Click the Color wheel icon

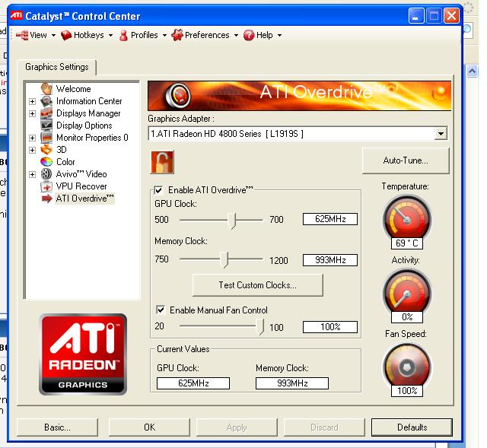point(46,162)
